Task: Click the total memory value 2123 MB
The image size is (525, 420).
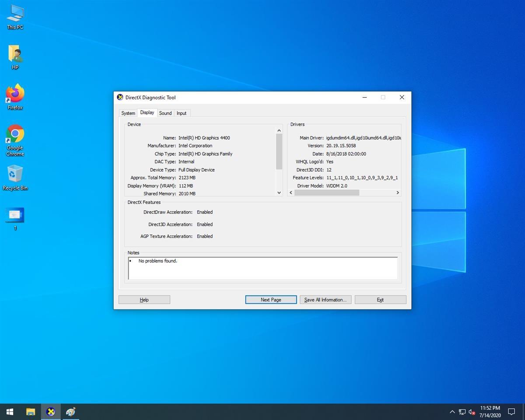Action: click(x=187, y=178)
